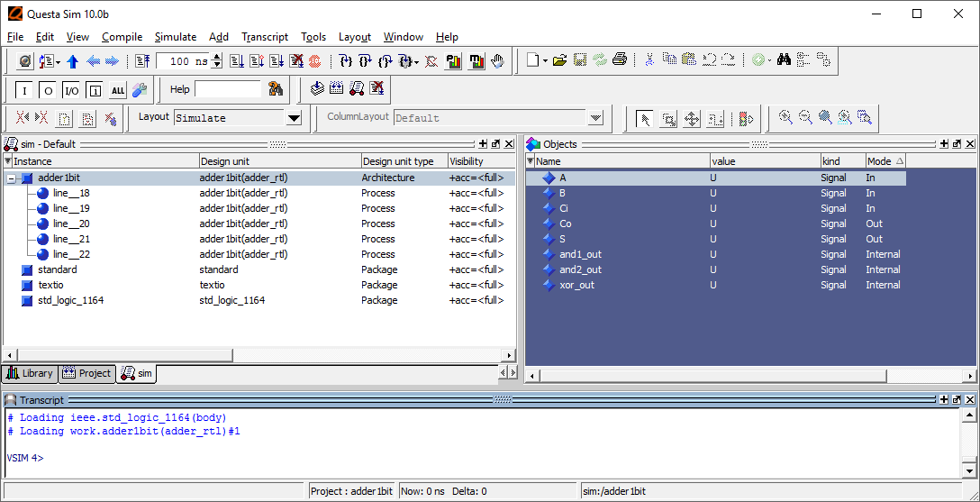Collapse the adder1bit tree node

pos(11,178)
